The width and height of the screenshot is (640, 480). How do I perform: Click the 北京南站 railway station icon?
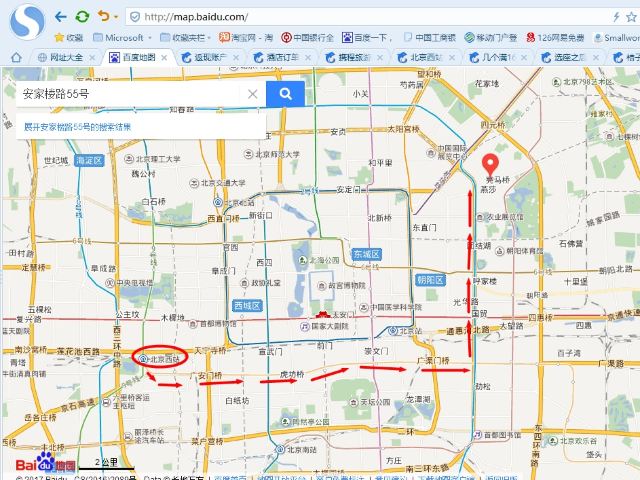280,449
